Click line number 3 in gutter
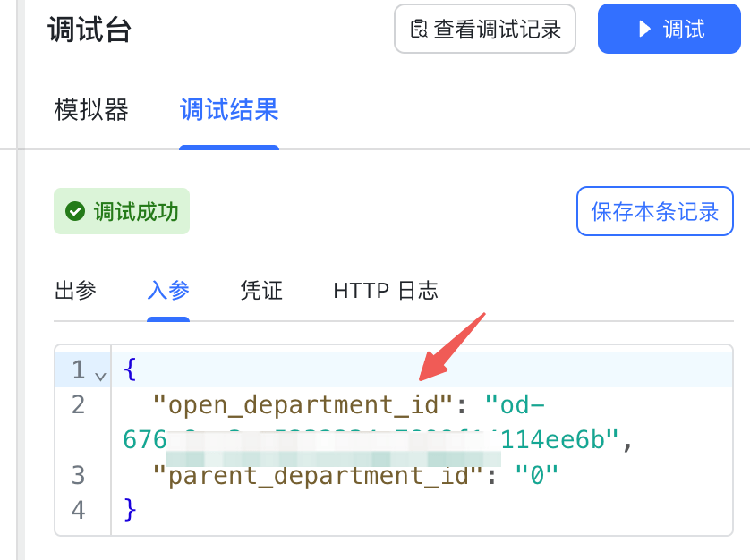The image size is (750, 560). pyautogui.click(x=79, y=475)
